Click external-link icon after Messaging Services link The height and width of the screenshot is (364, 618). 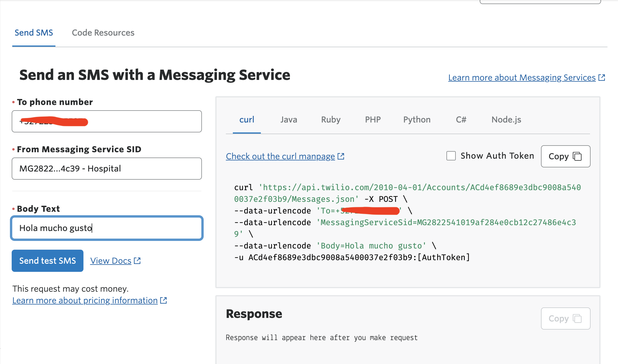tap(602, 78)
